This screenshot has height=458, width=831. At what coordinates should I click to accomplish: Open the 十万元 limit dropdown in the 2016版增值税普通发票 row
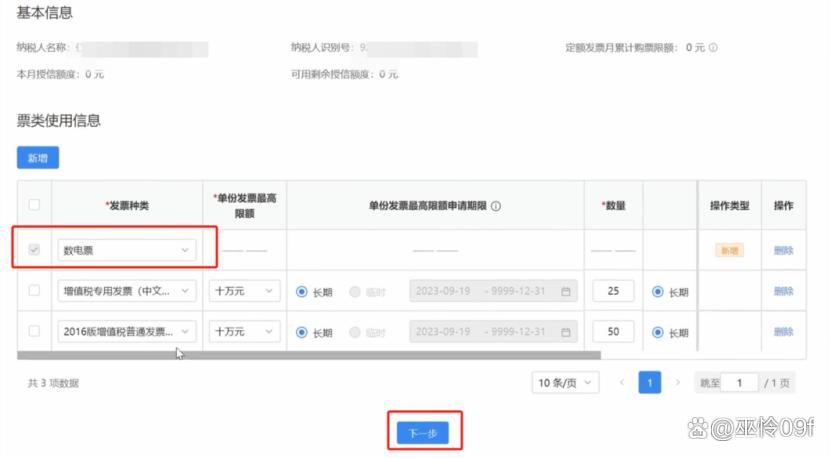pyautogui.click(x=244, y=331)
